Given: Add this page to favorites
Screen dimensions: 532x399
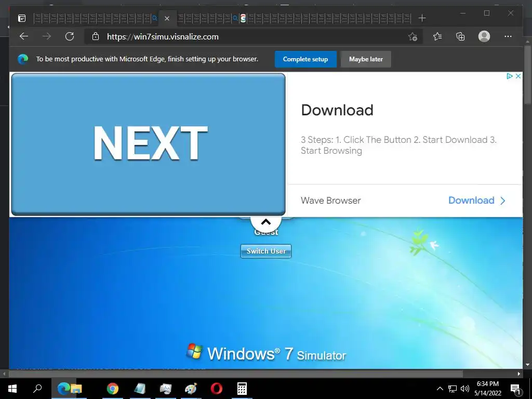Looking at the screenshot, I should (413, 36).
